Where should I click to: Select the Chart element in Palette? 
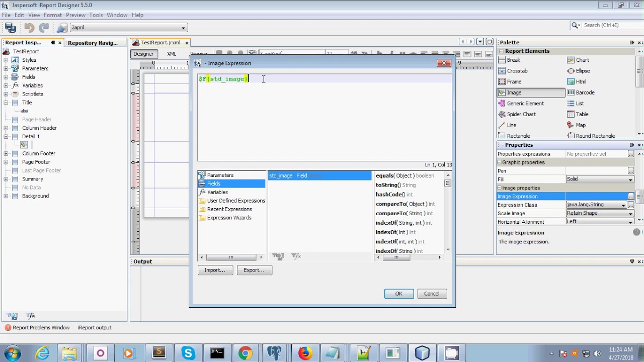point(582,60)
